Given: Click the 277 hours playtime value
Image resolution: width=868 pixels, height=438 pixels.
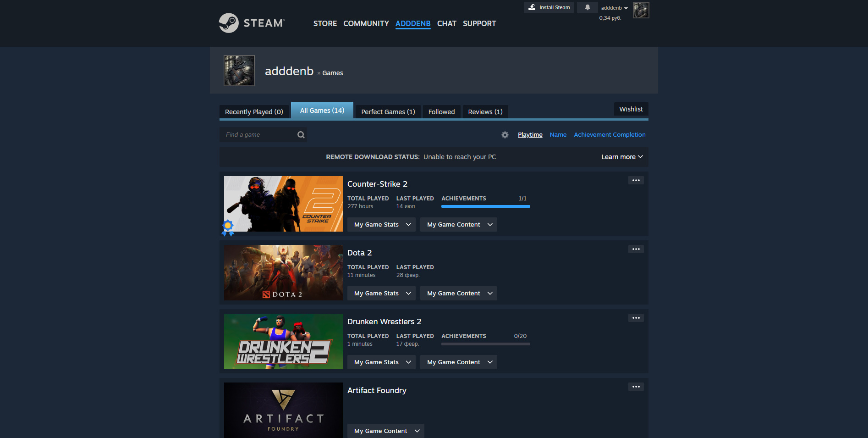Looking at the screenshot, I should pyautogui.click(x=360, y=206).
